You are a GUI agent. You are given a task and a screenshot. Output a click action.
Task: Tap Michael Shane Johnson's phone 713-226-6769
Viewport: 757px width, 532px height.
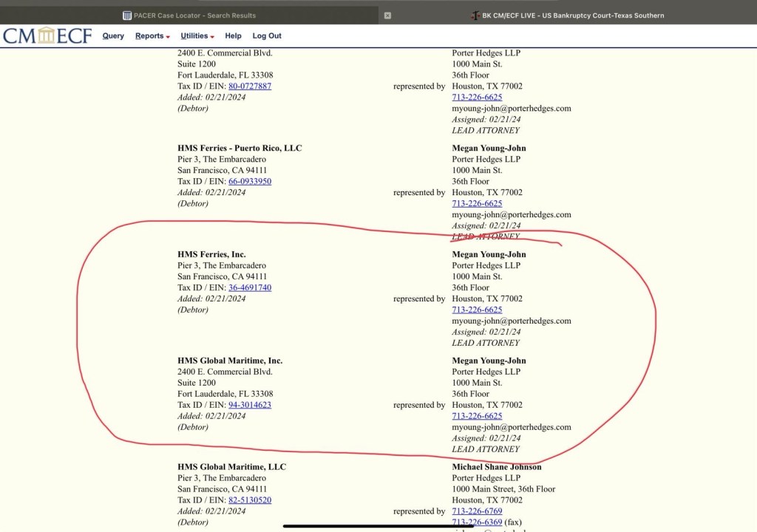pyautogui.click(x=477, y=511)
